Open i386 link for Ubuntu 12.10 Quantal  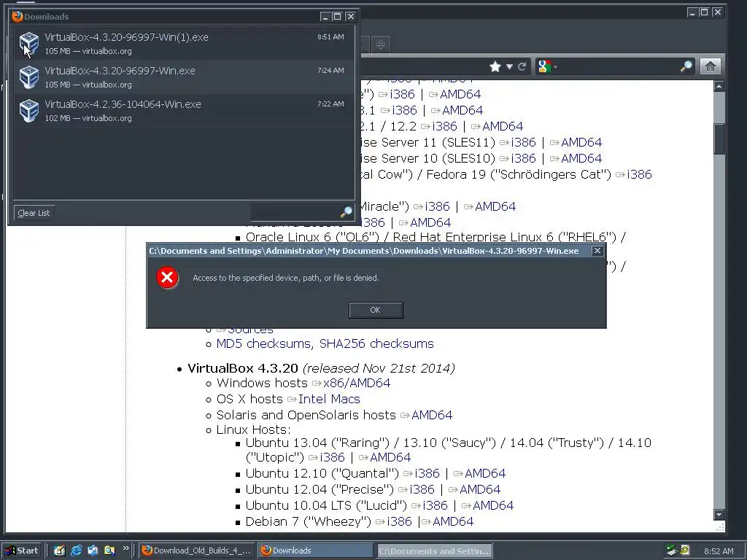pyautogui.click(x=427, y=473)
